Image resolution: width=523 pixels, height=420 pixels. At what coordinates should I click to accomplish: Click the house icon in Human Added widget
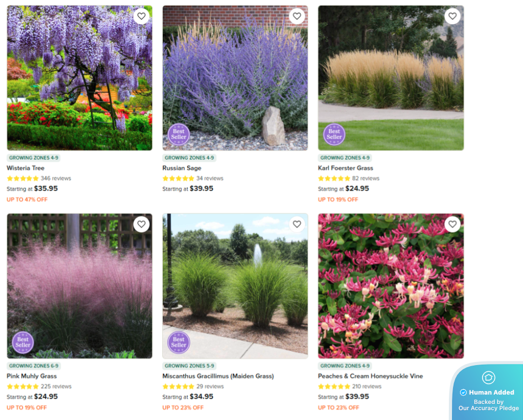pos(488,378)
